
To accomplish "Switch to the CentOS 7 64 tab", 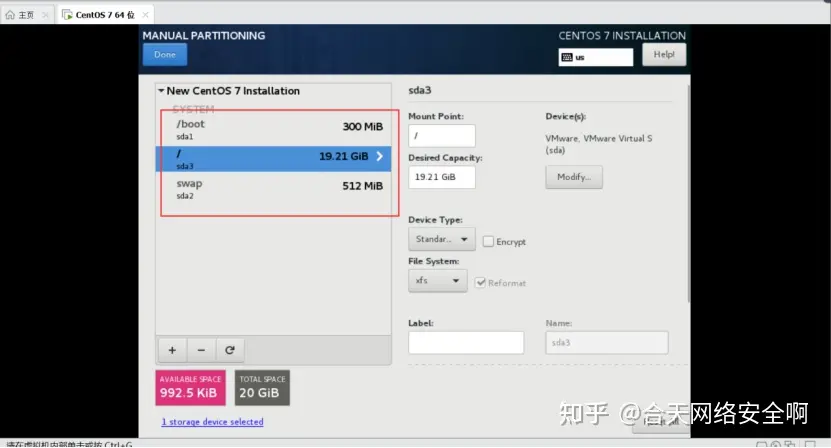I will (x=105, y=15).
